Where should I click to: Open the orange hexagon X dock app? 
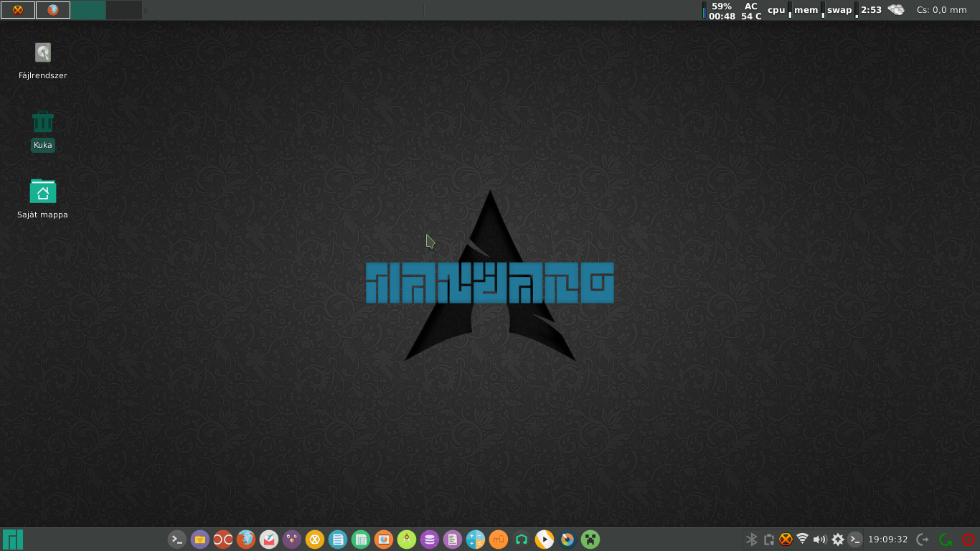point(315,540)
